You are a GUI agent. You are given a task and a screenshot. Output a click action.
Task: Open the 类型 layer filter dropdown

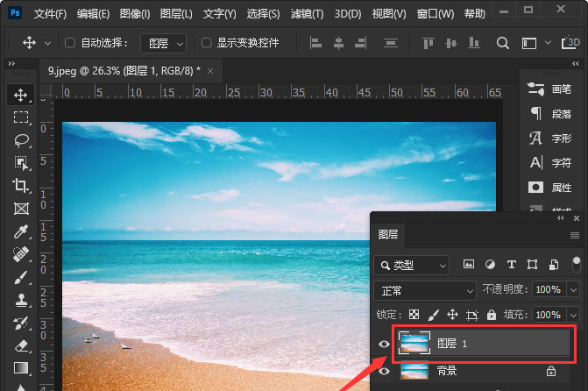tap(411, 266)
